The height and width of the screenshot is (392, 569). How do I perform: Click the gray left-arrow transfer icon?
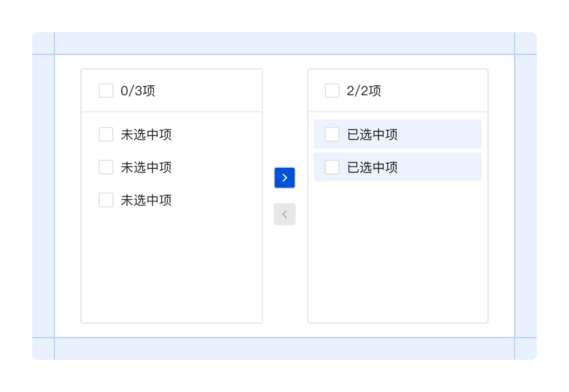tap(284, 214)
